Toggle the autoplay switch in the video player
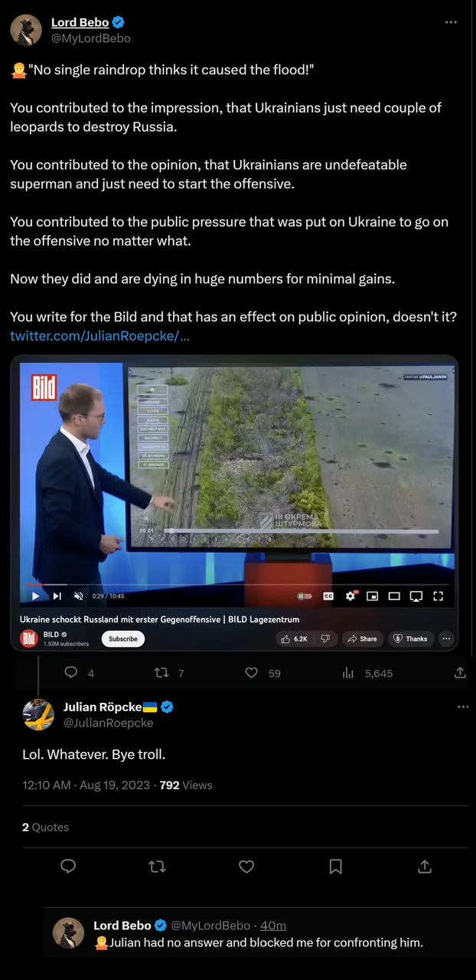476x980 pixels. pyautogui.click(x=305, y=596)
